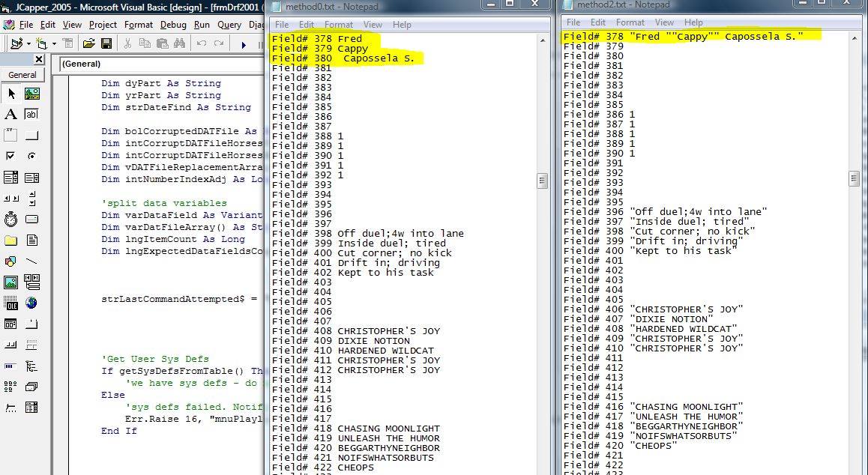This screenshot has width=868, height=475.
Task: Expand the Add Form dropdown arrow
Action: pos(54,43)
